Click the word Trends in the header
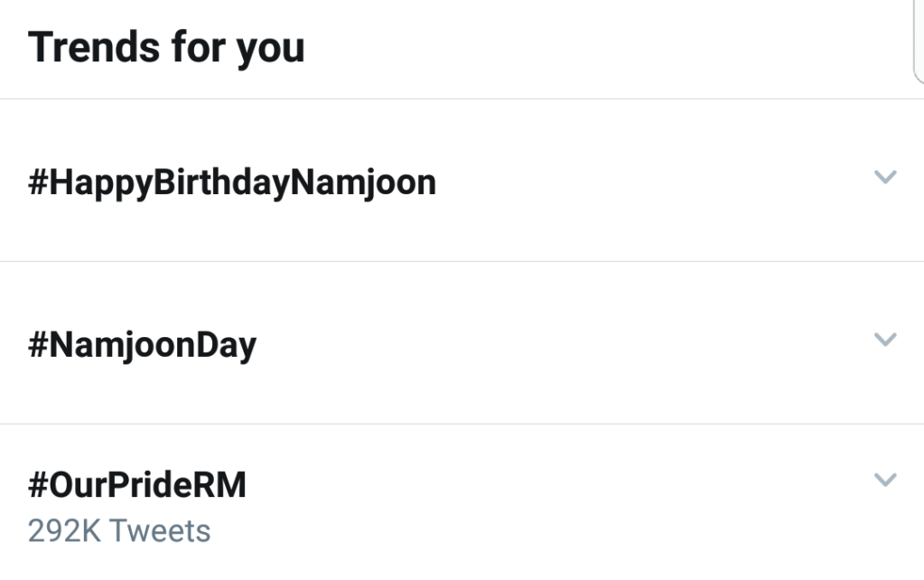 [x=85, y=48]
